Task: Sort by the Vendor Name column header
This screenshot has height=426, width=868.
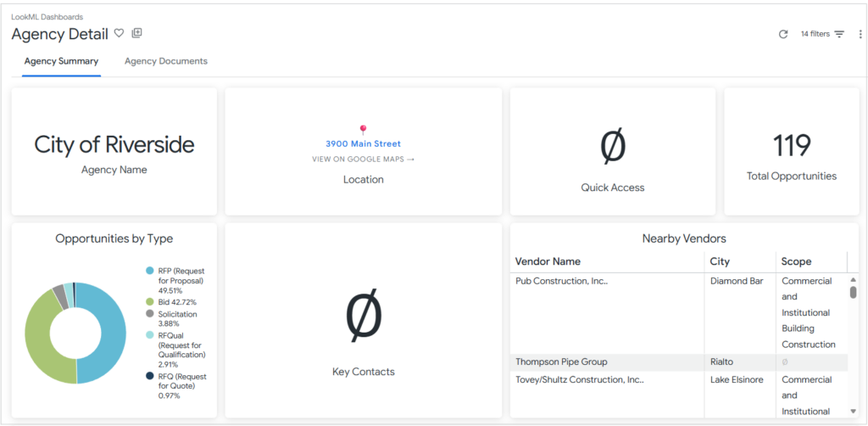Action: [548, 261]
